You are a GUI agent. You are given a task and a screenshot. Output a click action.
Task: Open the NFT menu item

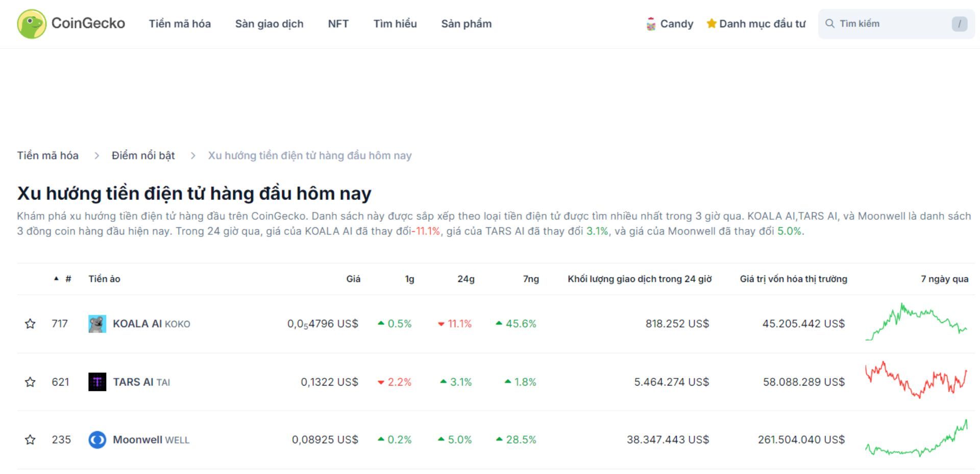(x=337, y=23)
